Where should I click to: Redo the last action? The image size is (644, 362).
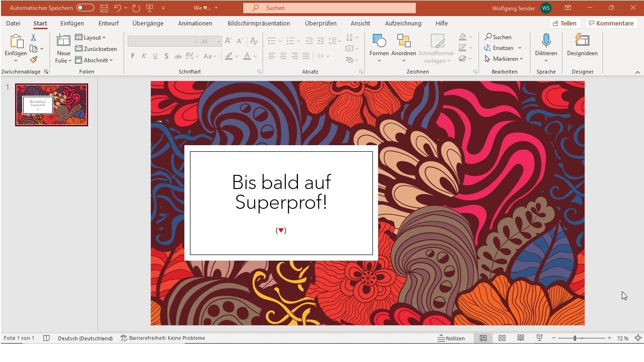point(136,8)
